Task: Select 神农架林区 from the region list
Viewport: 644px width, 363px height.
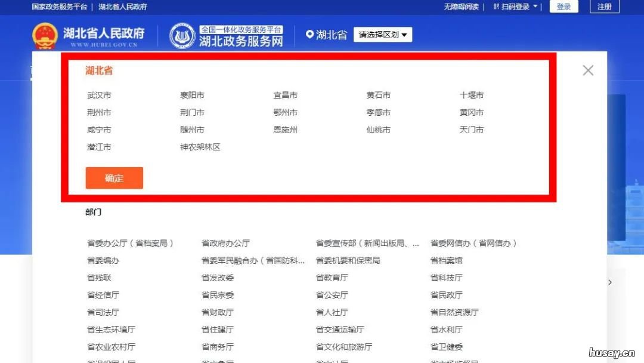Action: coord(200,146)
